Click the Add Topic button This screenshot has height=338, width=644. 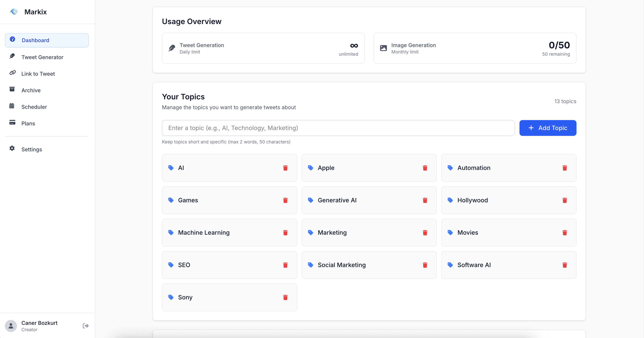pos(548,128)
